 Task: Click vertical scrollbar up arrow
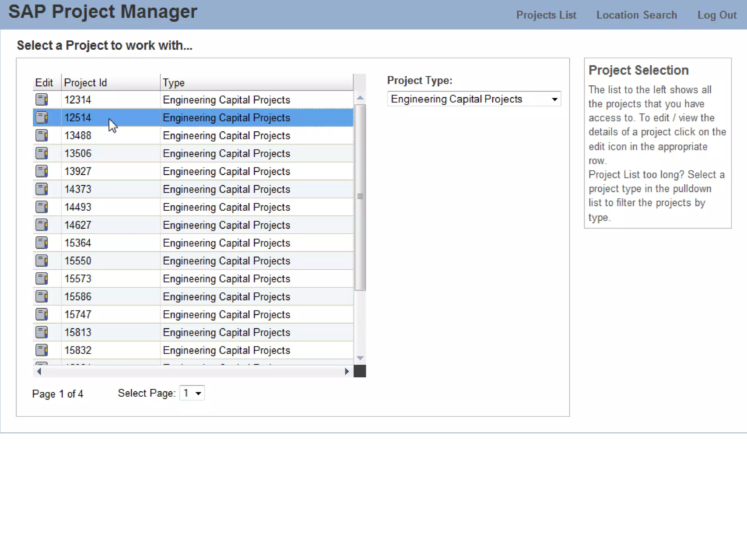[x=360, y=98]
